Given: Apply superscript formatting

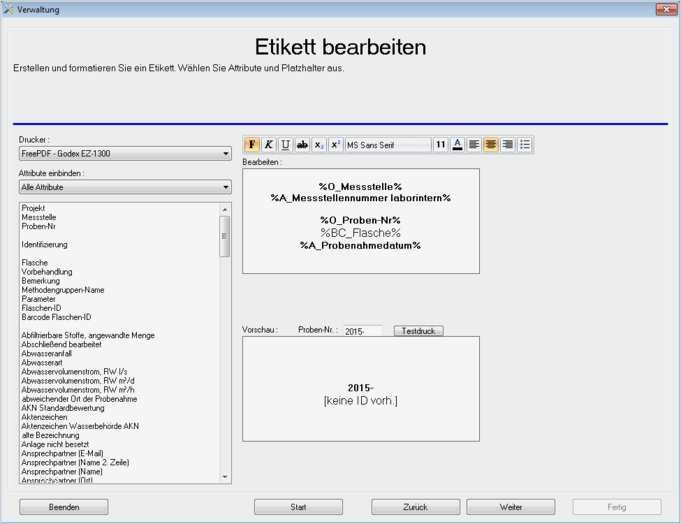Looking at the screenshot, I should pyautogui.click(x=335, y=145).
